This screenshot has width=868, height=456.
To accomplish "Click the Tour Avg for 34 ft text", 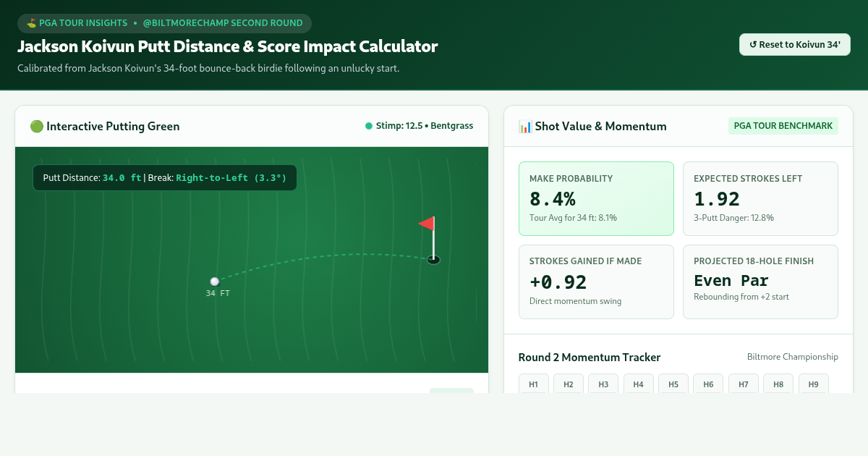I will pyautogui.click(x=573, y=217).
